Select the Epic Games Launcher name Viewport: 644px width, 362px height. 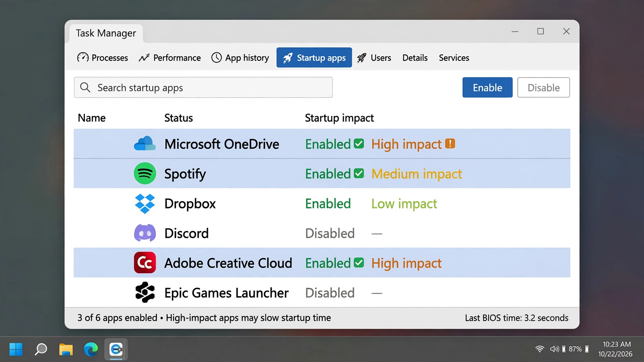tap(226, 293)
